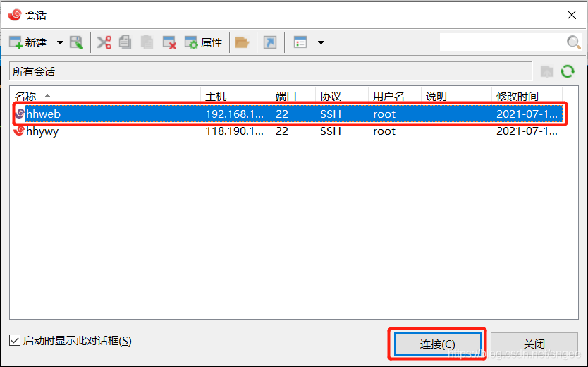Viewport: 588px width, 367px height.
Task: Expand the view mode dropdown arrow
Action: tap(321, 43)
